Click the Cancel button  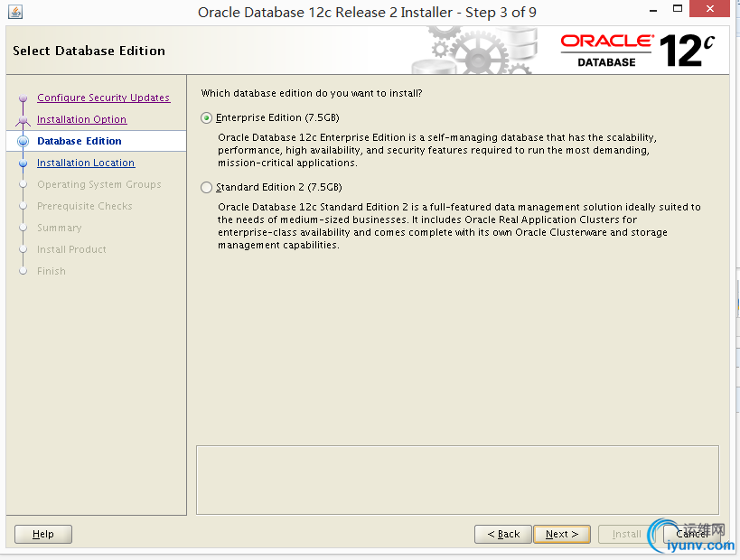coord(692,534)
